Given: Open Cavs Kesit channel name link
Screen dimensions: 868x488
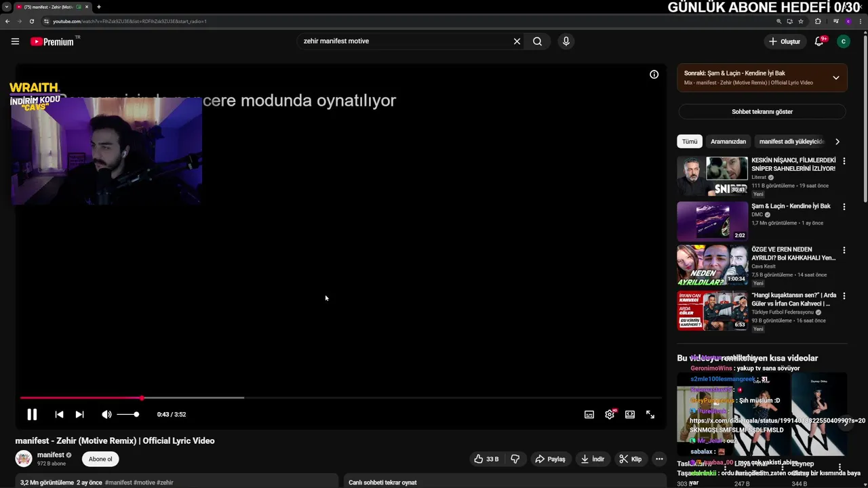Looking at the screenshot, I should (764, 266).
